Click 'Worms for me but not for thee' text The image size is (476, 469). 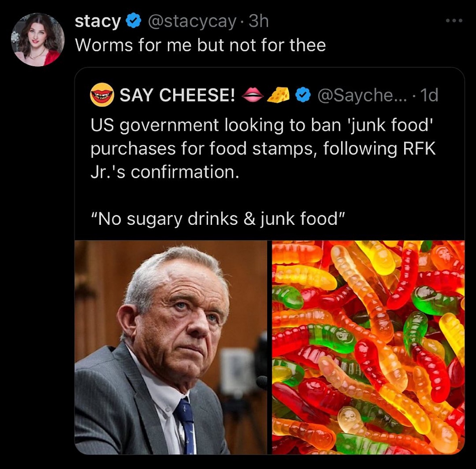tap(200, 45)
